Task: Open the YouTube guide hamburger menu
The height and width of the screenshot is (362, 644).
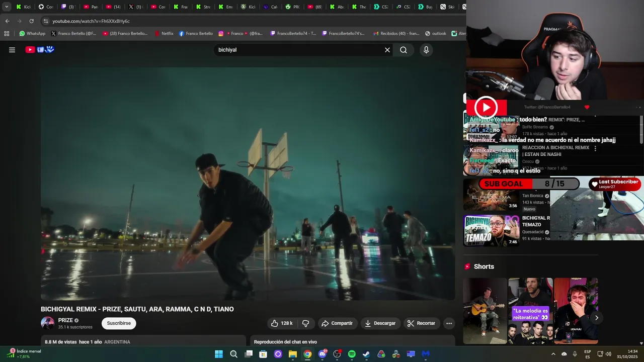Action: click(x=12, y=50)
